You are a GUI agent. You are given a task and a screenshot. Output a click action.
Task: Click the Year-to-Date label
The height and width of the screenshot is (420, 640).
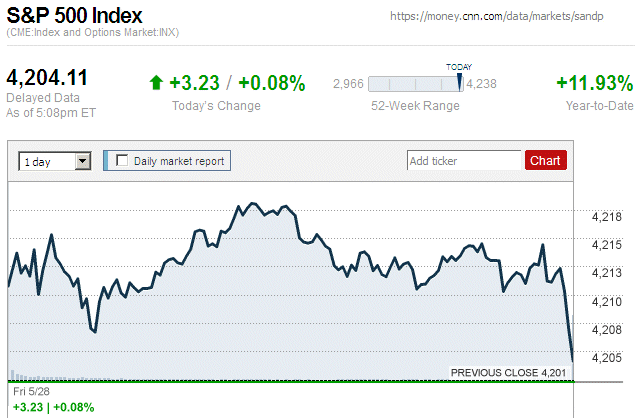click(600, 106)
